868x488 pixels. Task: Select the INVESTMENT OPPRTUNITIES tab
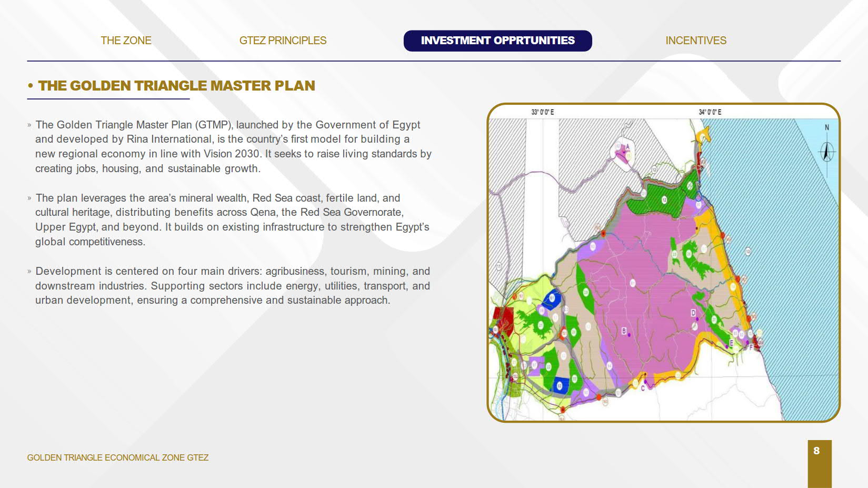click(497, 41)
